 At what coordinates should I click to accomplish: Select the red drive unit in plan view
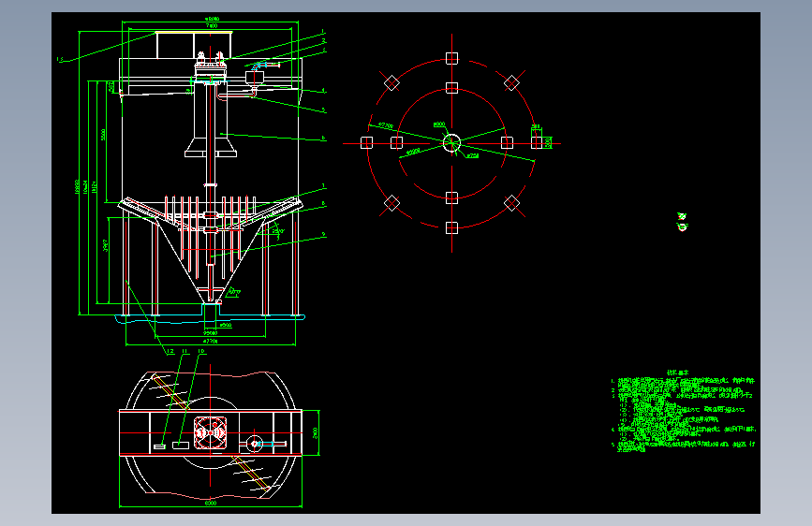[210, 432]
